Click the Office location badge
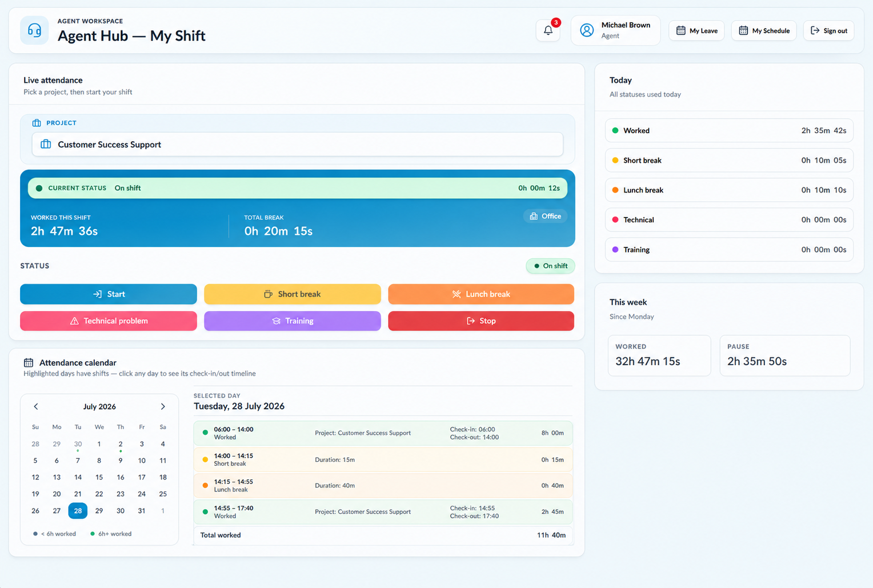The width and height of the screenshot is (873, 588). click(545, 216)
